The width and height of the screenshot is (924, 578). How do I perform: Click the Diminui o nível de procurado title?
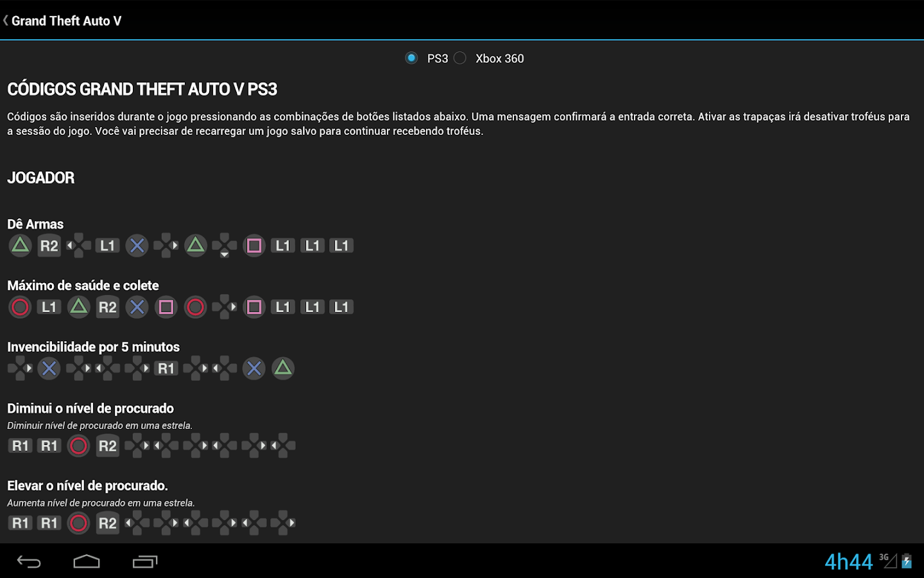click(x=90, y=408)
